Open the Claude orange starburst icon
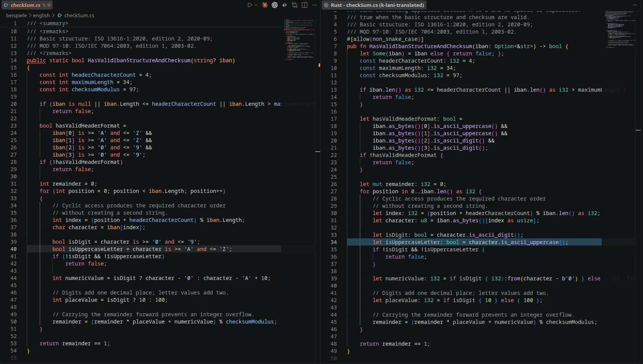Screen dimensions: 643x364 tap(265, 5)
